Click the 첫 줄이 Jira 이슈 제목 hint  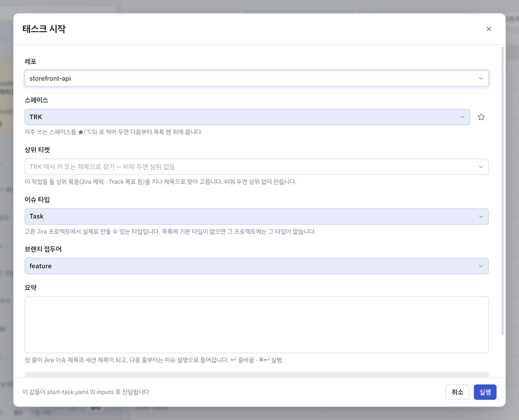(154, 360)
